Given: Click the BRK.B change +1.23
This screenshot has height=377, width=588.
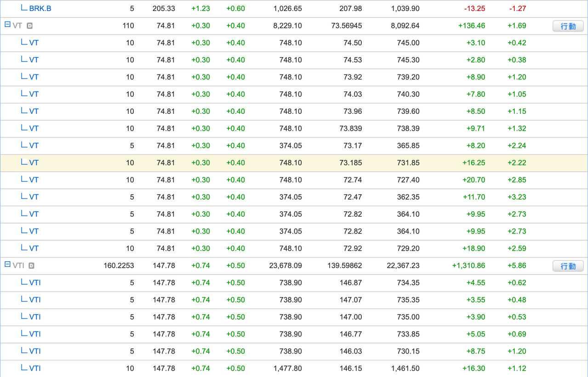Looking at the screenshot, I should [200, 9].
